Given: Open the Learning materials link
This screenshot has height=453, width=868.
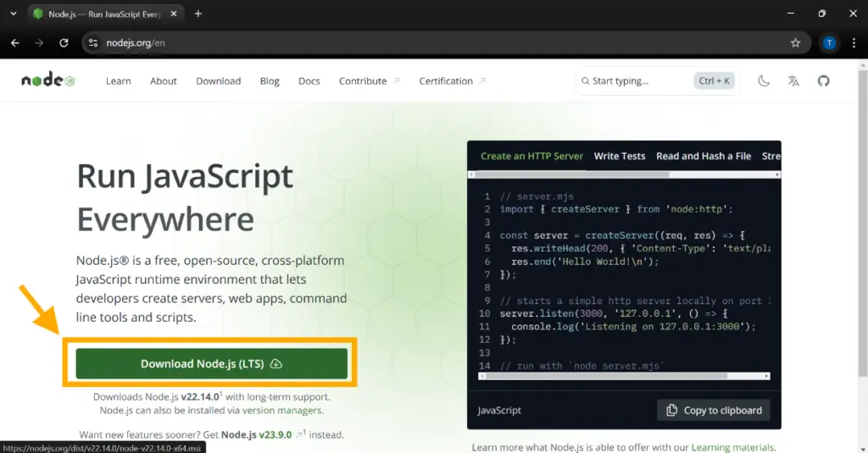Looking at the screenshot, I should click(732, 447).
